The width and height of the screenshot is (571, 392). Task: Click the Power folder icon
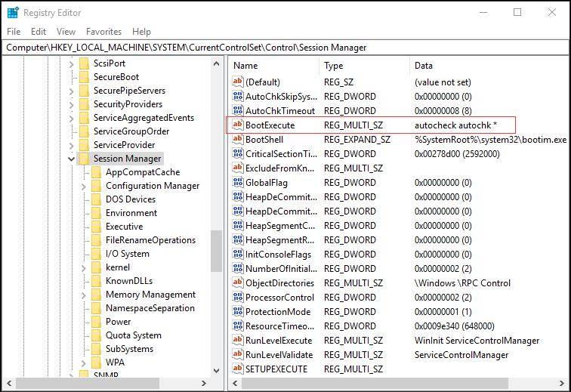pyautogui.click(x=97, y=322)
